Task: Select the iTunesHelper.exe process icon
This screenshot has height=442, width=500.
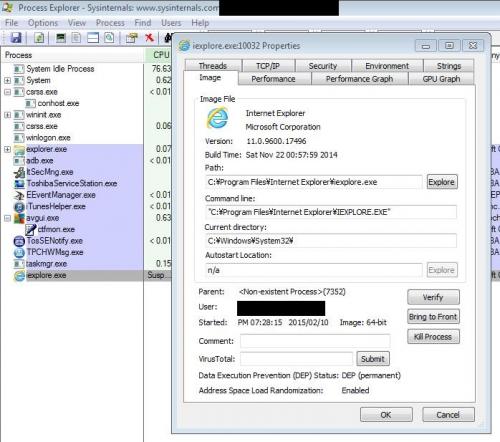Action: (19, 207)
